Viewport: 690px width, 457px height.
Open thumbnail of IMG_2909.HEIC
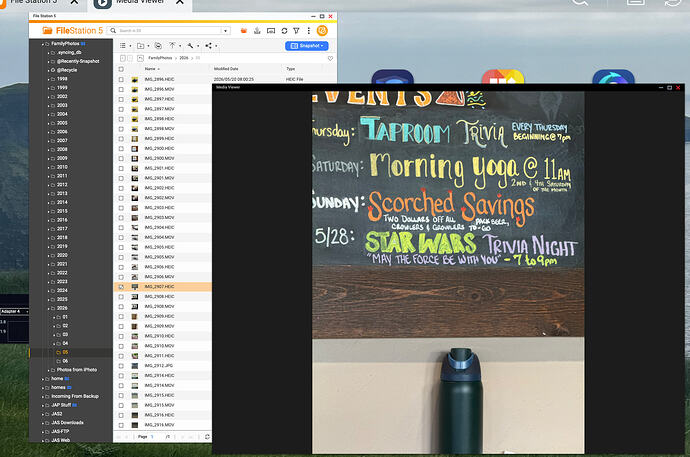[x=135, y=316]
